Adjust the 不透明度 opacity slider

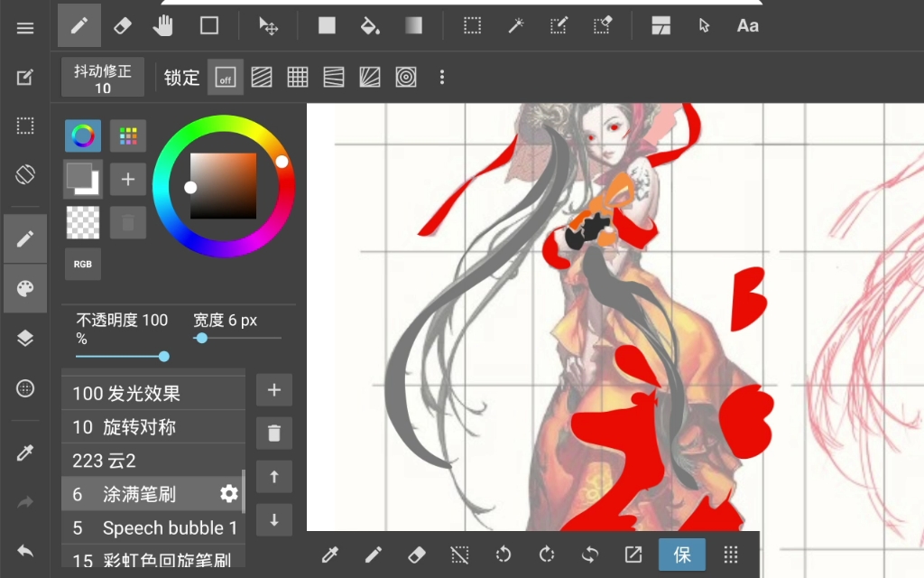[x=122, y=356]
